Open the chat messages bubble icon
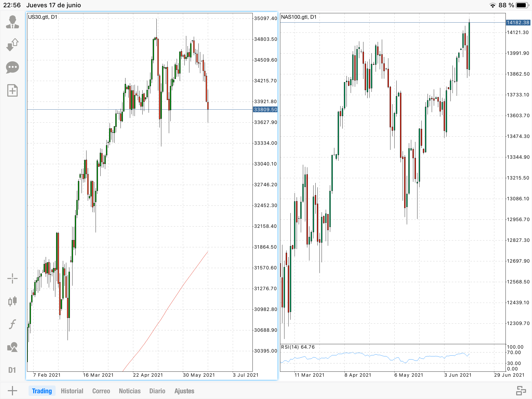532x399 pixels. coord(12,68)
